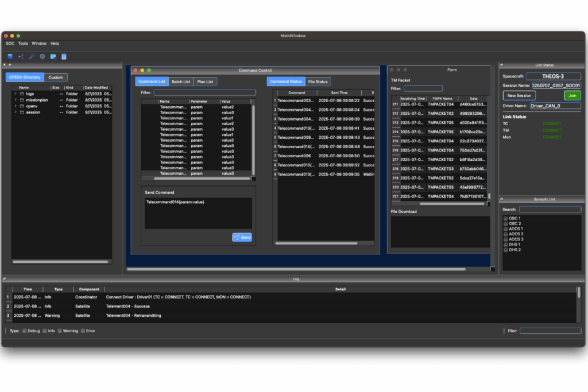Click the antenna toolbar icon
The height and width of the screenshot is (392, 588).
click(x=64, y=56)
